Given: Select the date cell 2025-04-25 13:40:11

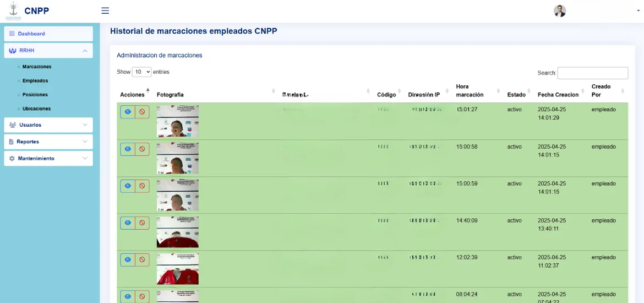Looking at the screenshot, I should tap(552, 224).
